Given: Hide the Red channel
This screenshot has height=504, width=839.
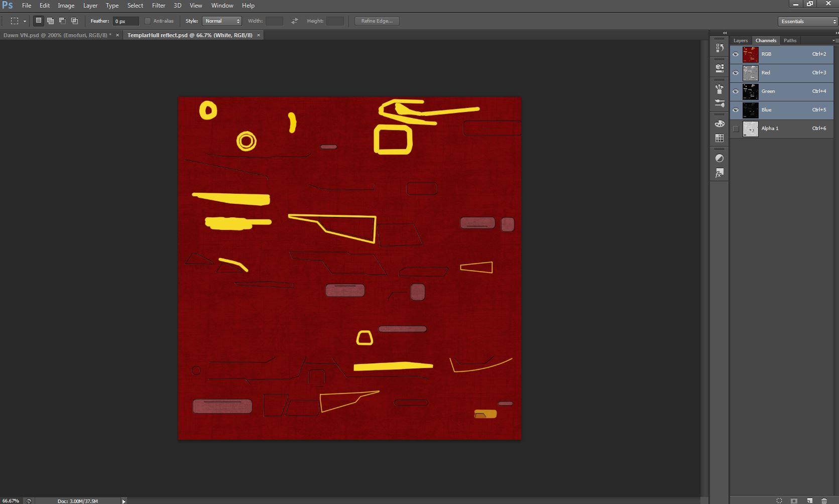Looking at the screenshot, I should (736, 73).
